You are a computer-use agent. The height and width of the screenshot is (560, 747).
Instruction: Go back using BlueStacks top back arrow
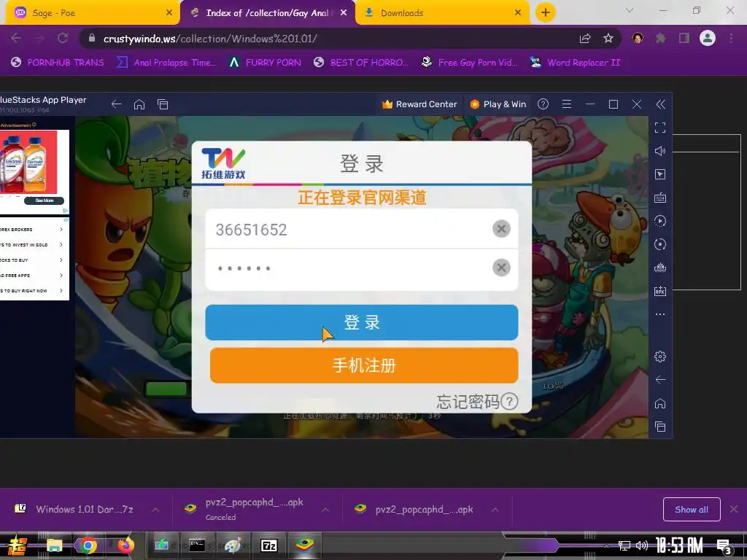click(x=116, y=104)
